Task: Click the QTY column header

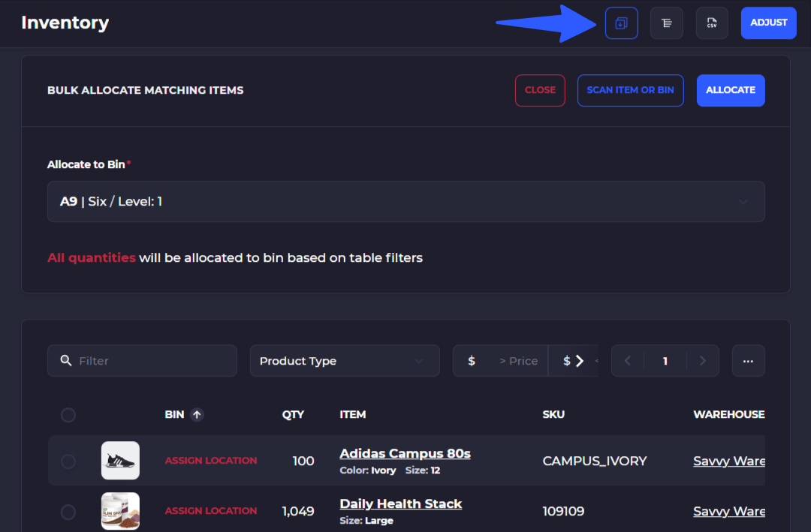Action: [x=293, y=415]
